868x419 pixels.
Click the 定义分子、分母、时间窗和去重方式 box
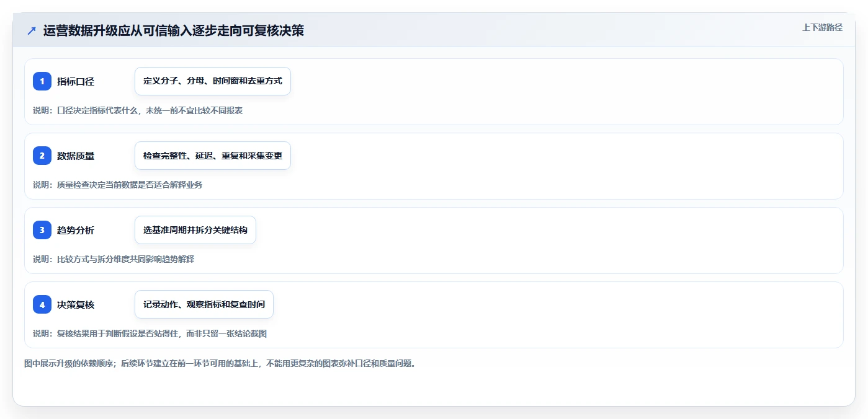pyautogui.click(x=213, y=81)
